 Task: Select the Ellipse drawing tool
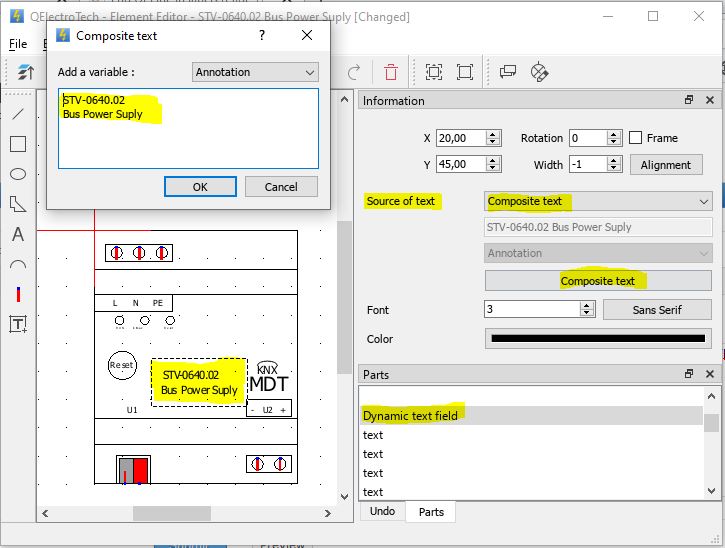pos(17,174)
